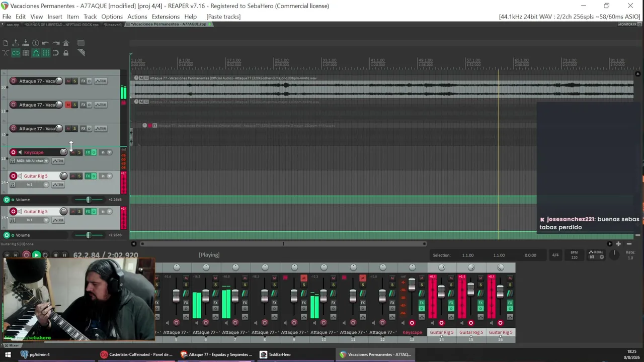Open Casterlabs-Caffeinated from the taskbar

pyautogui.click(x=136, y=354)
